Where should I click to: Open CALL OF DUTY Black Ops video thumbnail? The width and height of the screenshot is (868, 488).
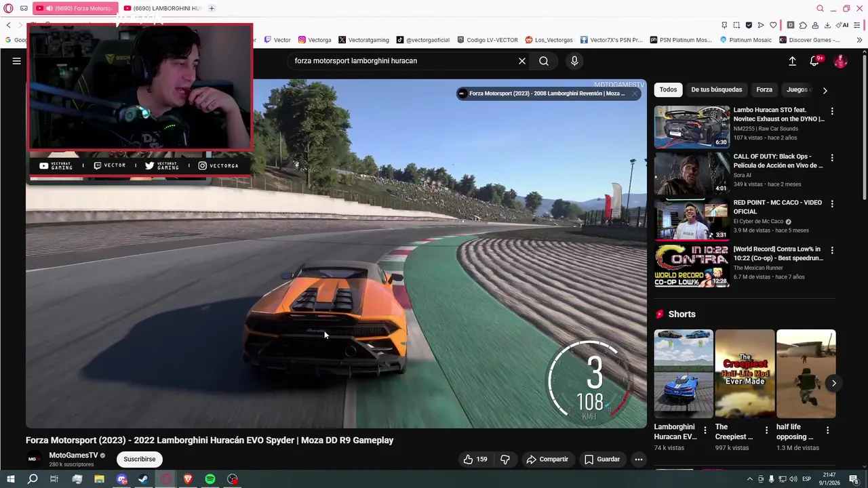[x=692, y=172]
